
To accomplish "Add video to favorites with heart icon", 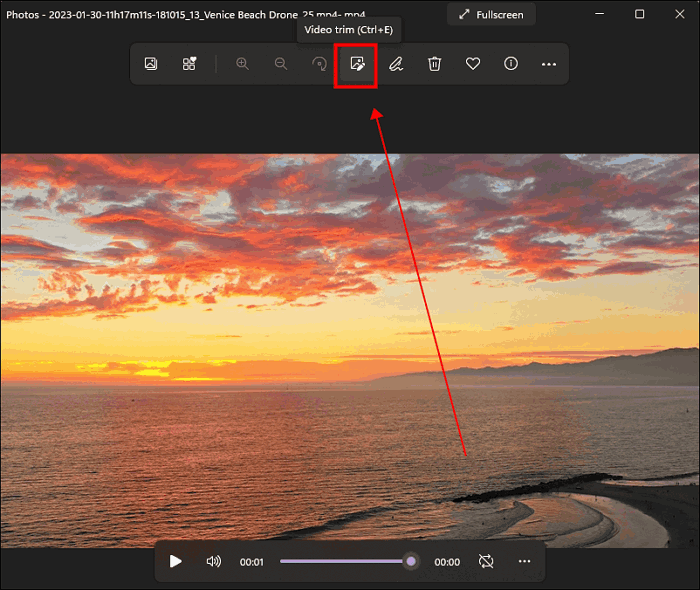I will coord(473,64).
